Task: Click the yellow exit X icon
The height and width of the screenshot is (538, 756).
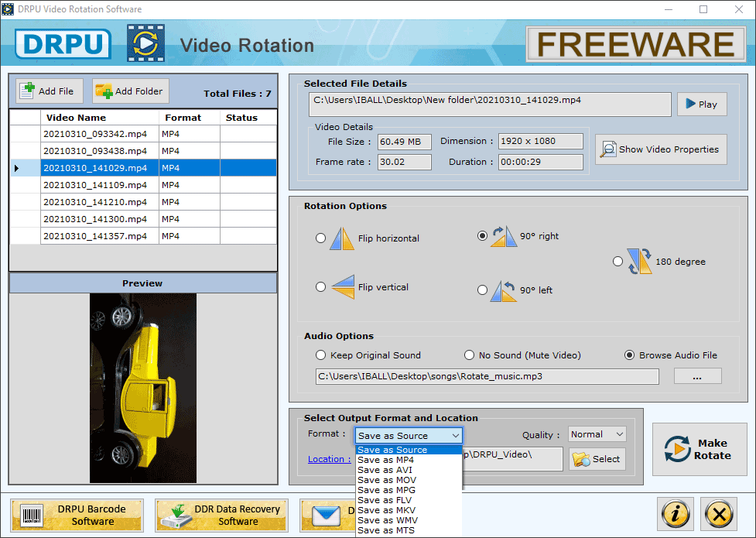Action: [719, 514]
